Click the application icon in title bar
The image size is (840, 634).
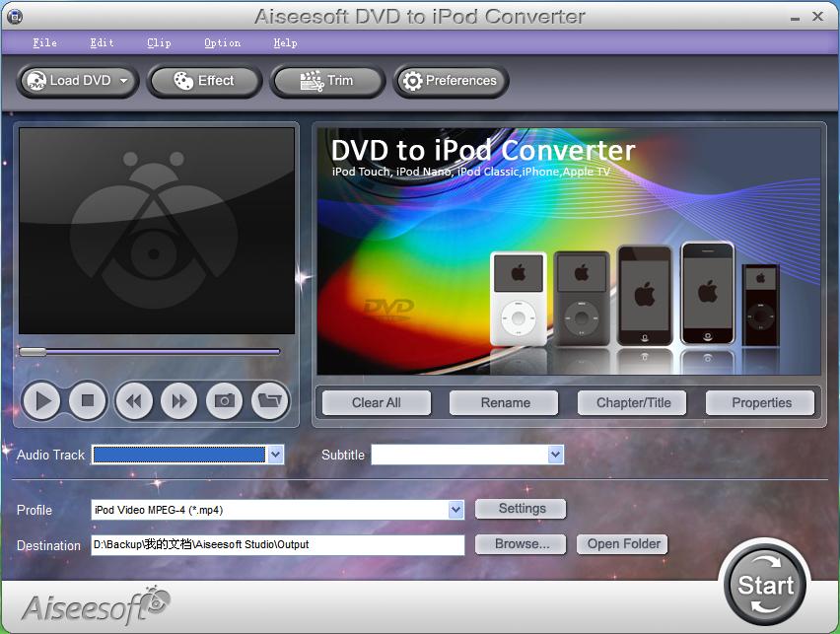pyautogui.click(x=15, y=17)
